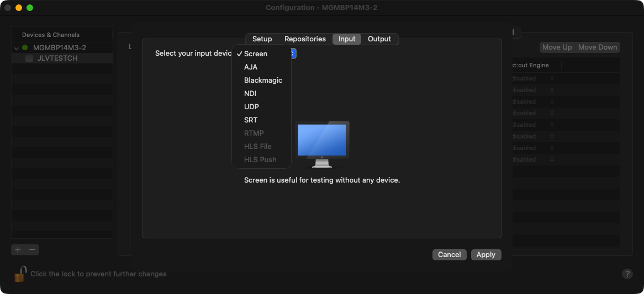Click the help question mark button
644x294 pixels.
[627, 274]
